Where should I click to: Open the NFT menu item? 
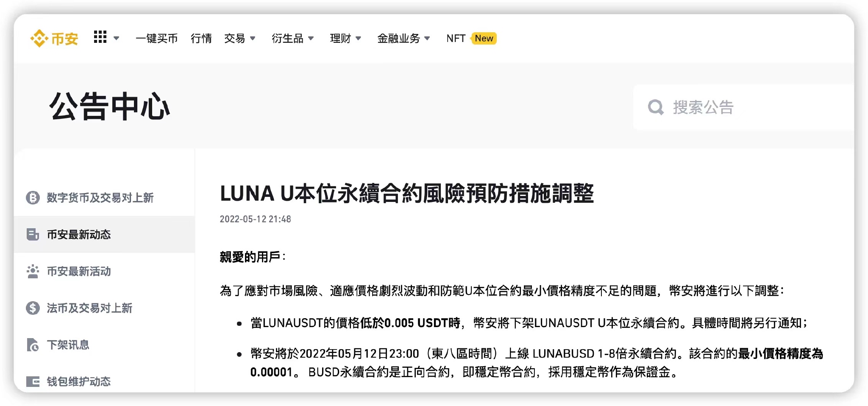click(x=456, y=39)
